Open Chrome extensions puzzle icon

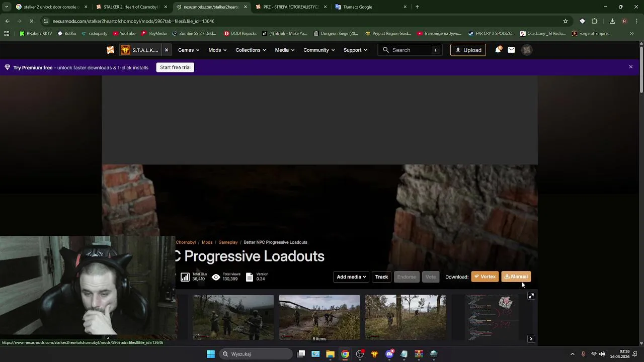[x=595, y=21]
